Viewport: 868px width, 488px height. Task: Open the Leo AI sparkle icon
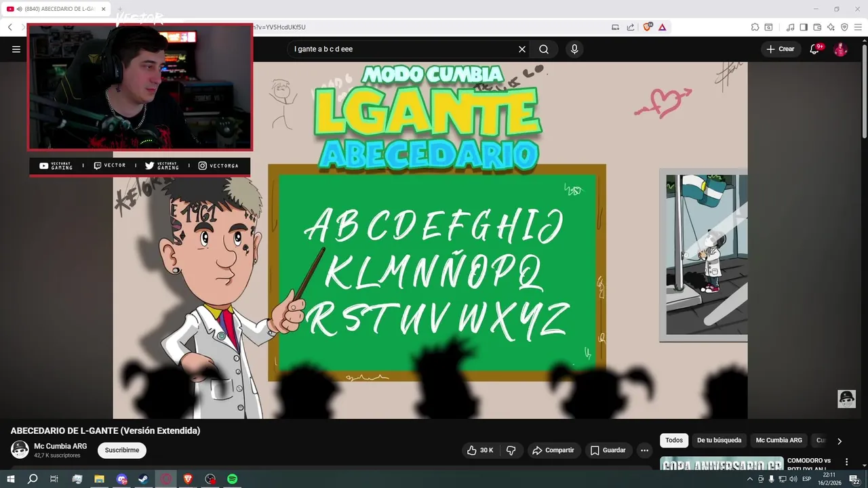click(x=831, y=27)
